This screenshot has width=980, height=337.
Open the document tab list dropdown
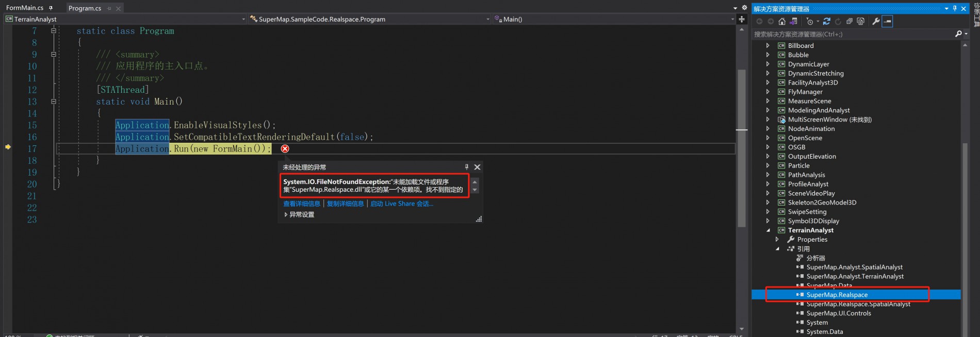click(736, 8)
